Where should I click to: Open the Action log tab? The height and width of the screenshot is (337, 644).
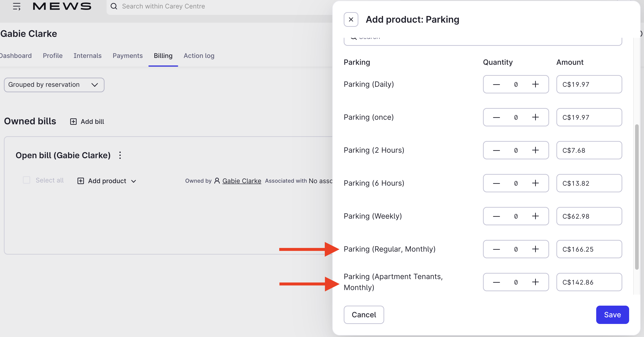coord(199,56)
